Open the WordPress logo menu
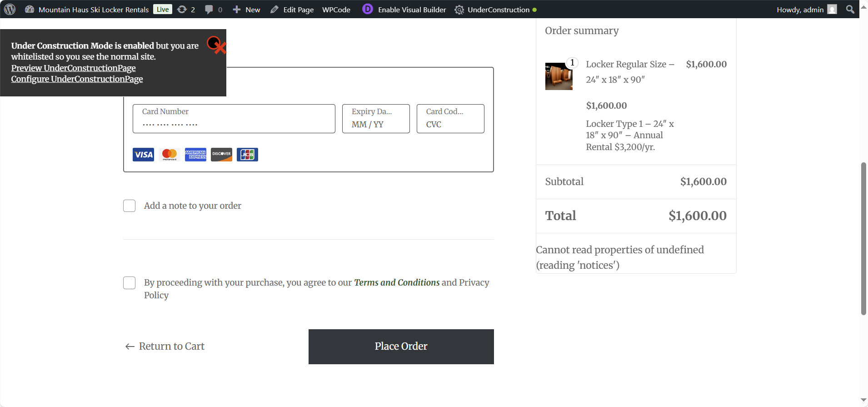 point(10,9)
